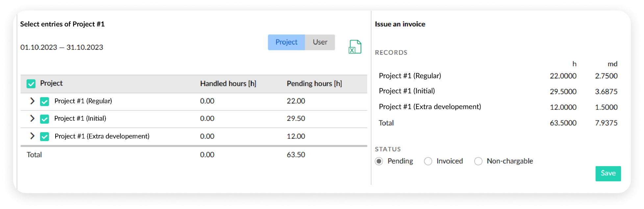Image resolution: width=644 pixels, height=209 pixels.
Task: Switch to the Project grouping tab
Action: point(286,42)
